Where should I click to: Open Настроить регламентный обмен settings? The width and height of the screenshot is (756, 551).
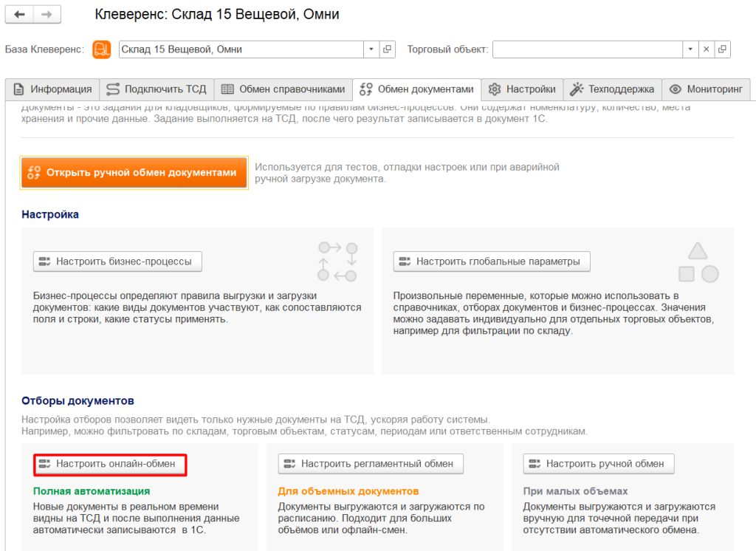(371, 464)
